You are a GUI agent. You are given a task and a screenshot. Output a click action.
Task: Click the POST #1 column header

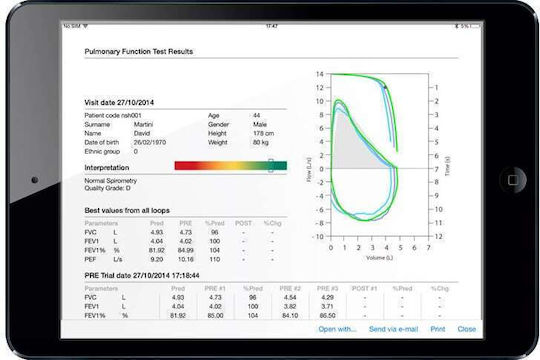pyautogui.click(x=364, y=288)
